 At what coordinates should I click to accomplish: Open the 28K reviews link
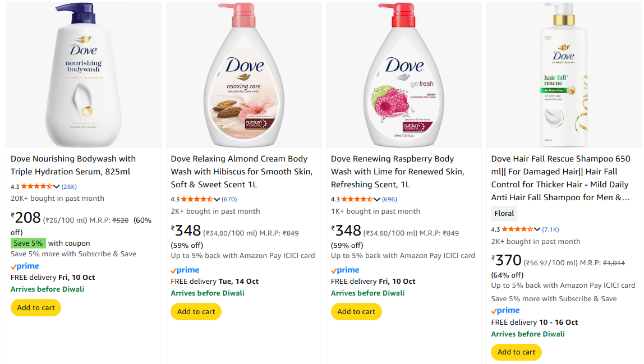69,187
